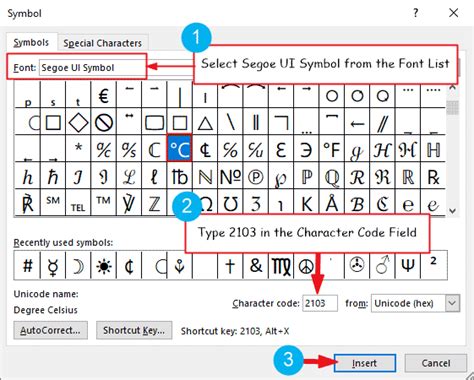Select superscript two in recent symbols
Viewport: 474px width, 380px height.
(433, 266)
